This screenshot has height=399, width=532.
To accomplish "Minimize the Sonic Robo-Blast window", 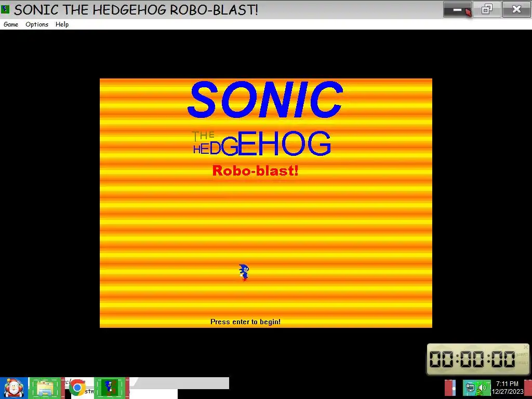I will pyautogui.click(x=457, y=9).
